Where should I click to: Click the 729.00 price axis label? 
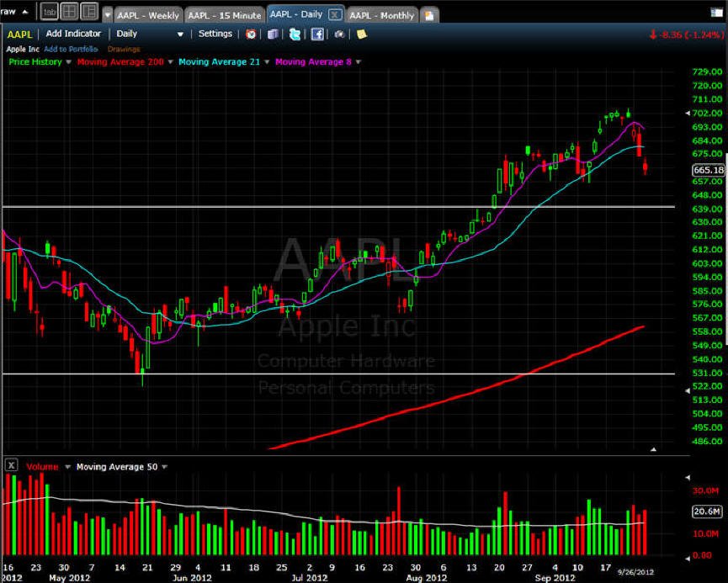tap(707, 72)
